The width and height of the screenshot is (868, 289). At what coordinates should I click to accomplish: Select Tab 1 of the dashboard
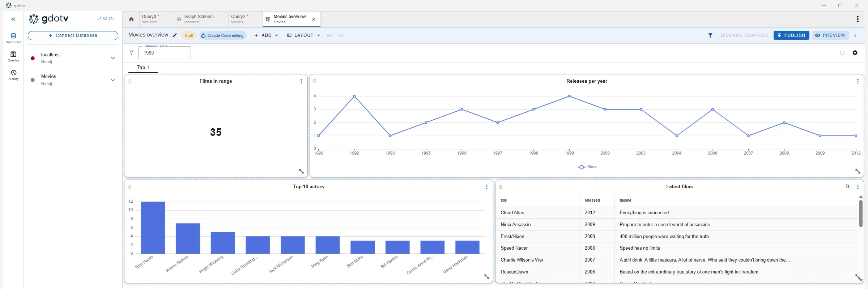pos(143,68)
